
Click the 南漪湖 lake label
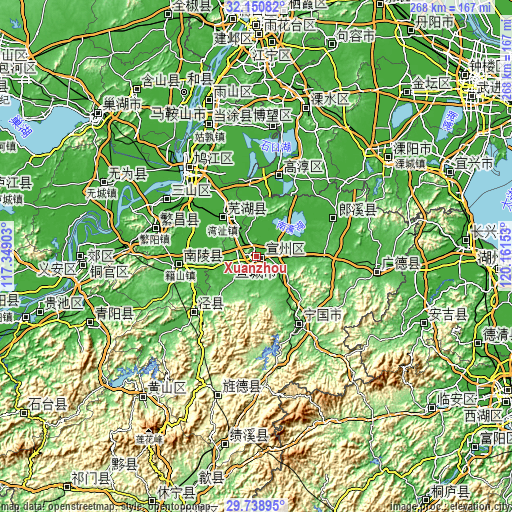pyautogui.click(x=291, y=227)
